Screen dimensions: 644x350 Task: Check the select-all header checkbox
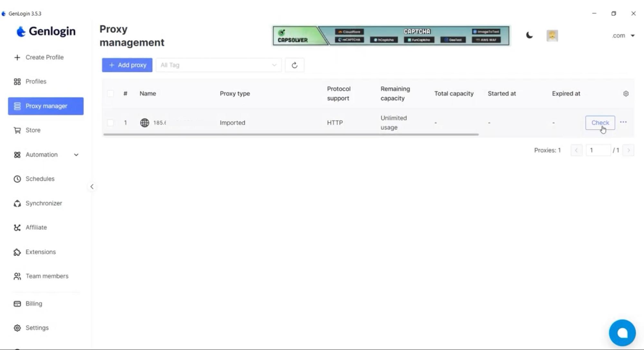tap(111, 93)
